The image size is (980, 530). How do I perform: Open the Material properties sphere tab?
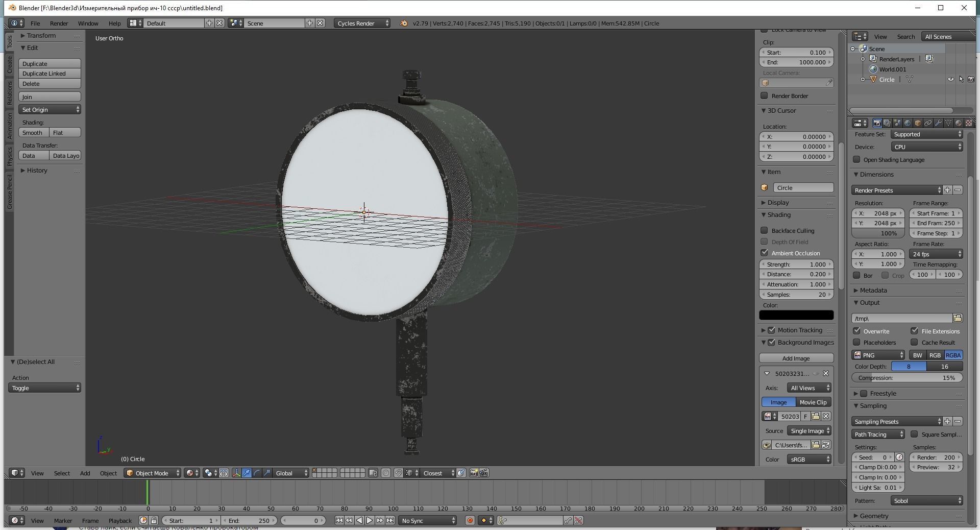click(959, 123)
